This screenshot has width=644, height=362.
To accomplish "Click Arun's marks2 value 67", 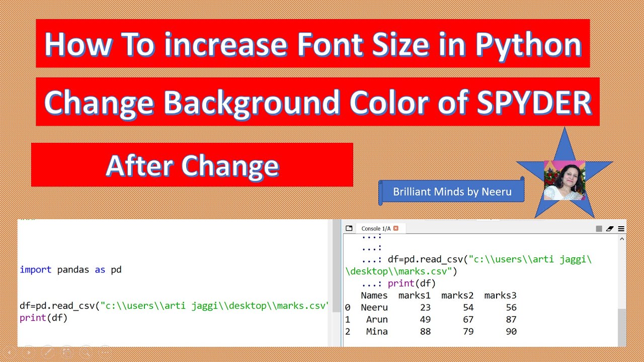I will (468, 319).
